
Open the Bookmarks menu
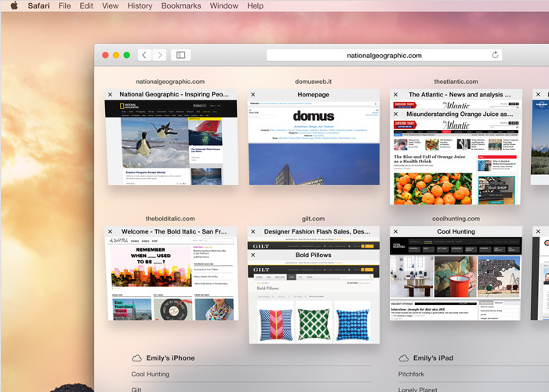[x=181, y=6]
